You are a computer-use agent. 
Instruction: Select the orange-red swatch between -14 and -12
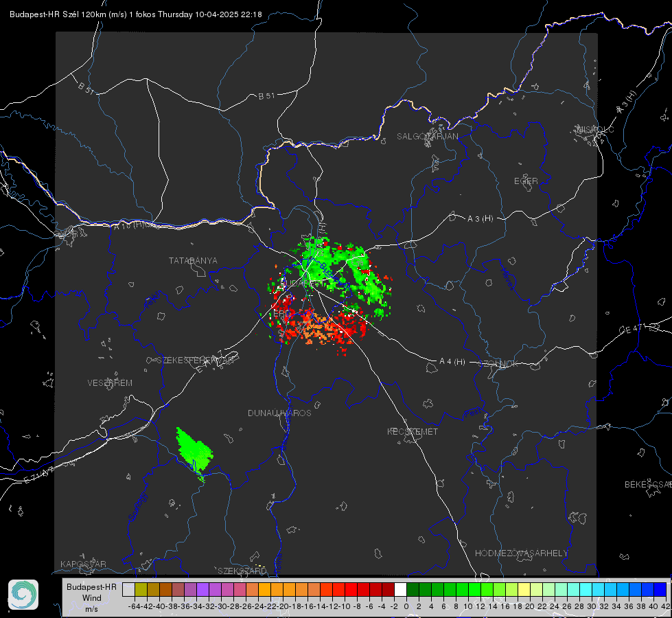326,589
